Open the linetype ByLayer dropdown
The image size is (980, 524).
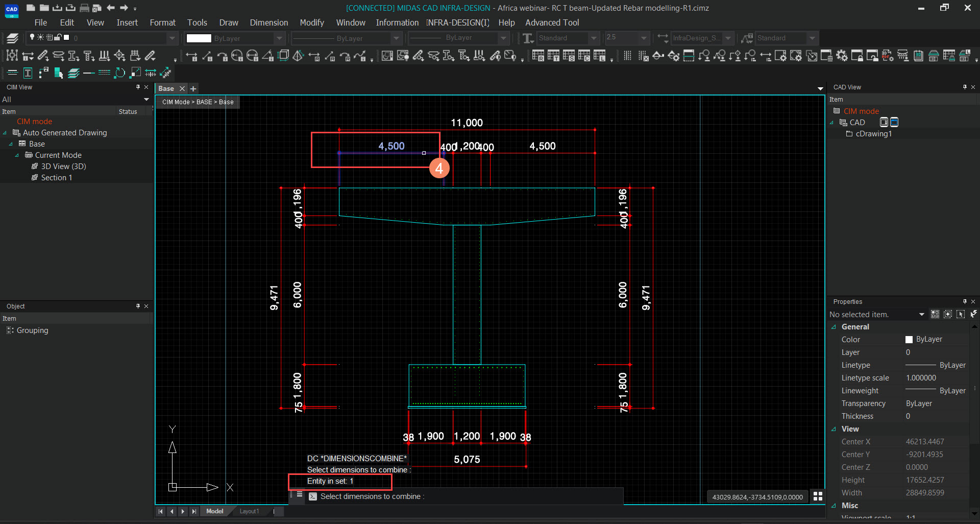[x=396, y=38]
